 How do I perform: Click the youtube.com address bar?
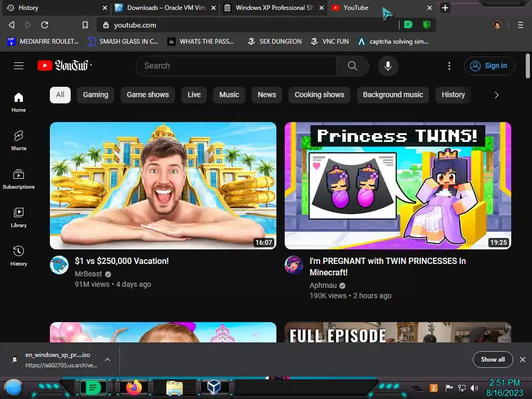(248, 25)
